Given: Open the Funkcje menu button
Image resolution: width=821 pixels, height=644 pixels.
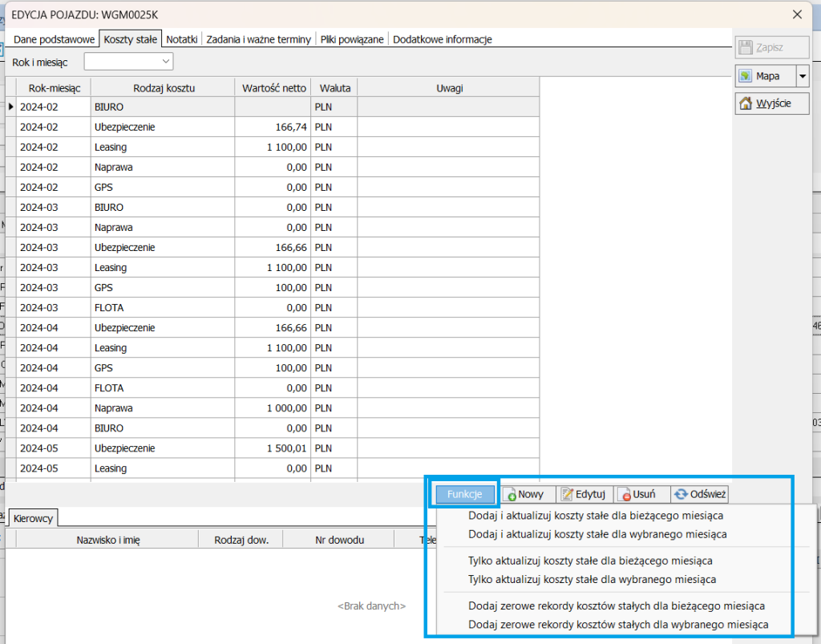Looking at the screenshot, I should pos(465,494).
